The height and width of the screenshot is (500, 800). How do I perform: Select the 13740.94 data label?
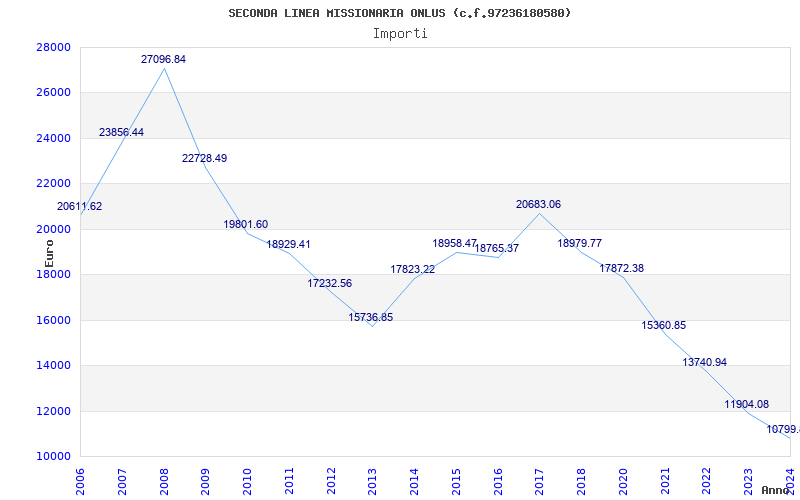705,362
